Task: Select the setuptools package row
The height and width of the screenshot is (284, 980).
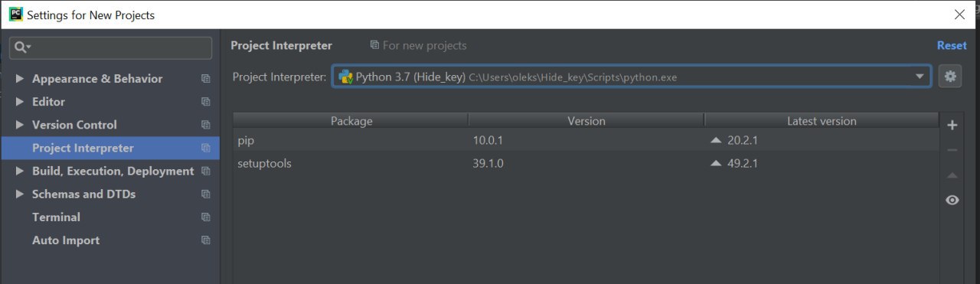Action: pyautogui.click(x=586, y=164)
